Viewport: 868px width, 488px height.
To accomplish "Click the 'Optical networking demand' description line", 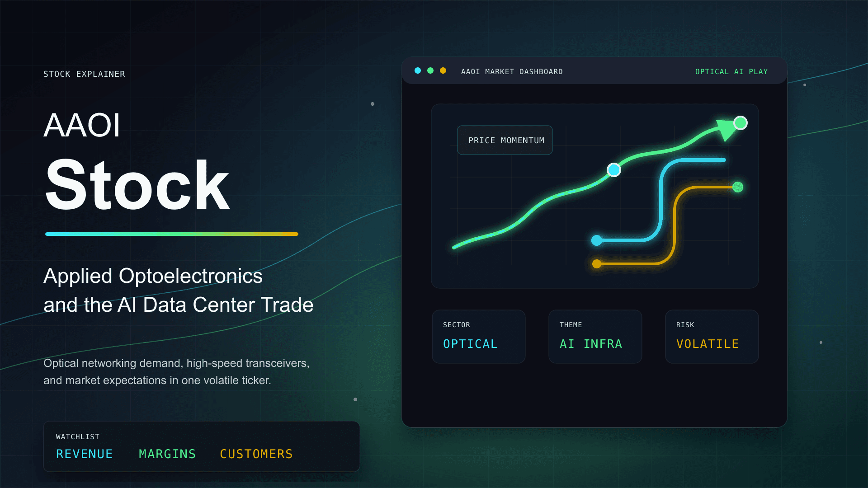I will tap(176, 363).
